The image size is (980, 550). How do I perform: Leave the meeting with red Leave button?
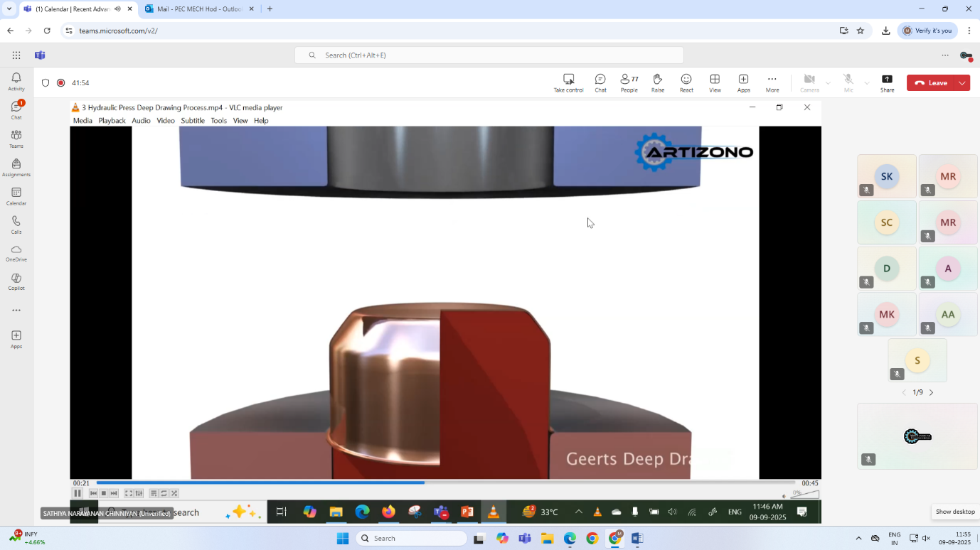click(x=931, y=82)
